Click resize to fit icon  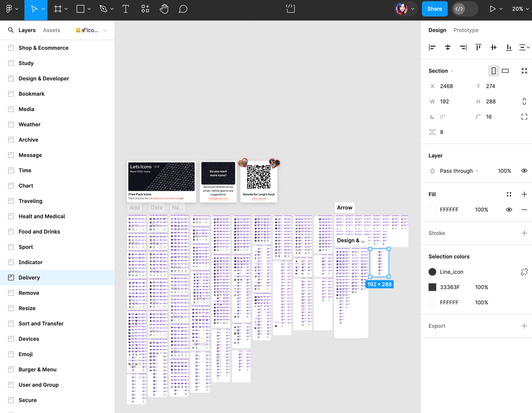[x=524, y=71]
